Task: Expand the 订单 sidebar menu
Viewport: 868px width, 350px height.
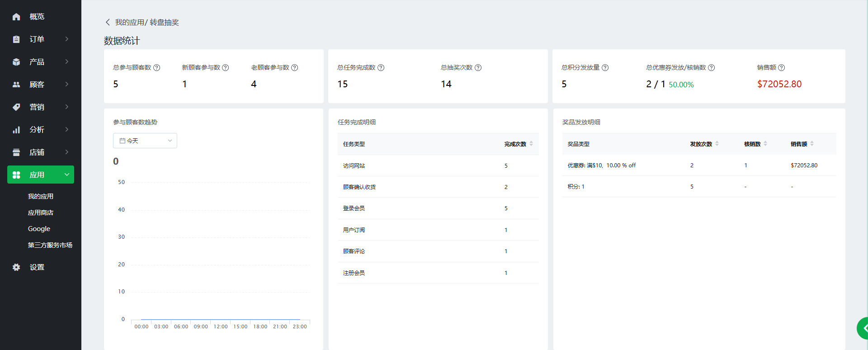Action: (41, 39)
